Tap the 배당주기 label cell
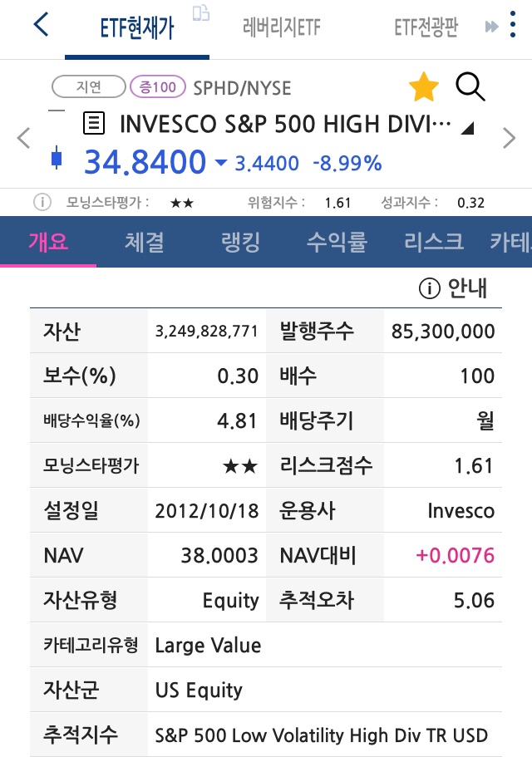The height and width of the screenshot is (757, 532). 325,420
